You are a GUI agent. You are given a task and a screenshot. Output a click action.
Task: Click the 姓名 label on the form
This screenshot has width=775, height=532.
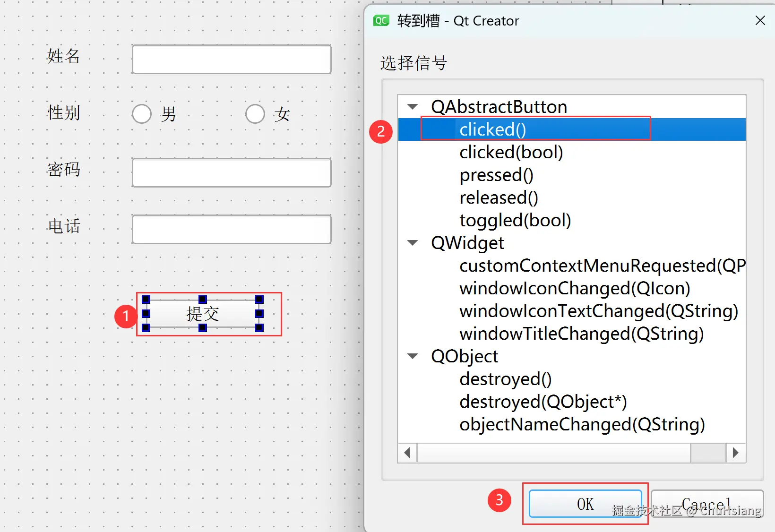[64, 56]
